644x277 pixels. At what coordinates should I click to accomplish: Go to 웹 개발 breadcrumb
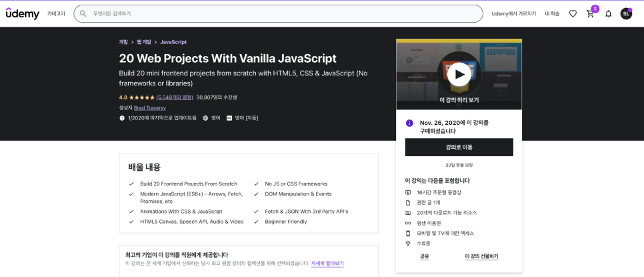pos(144,42)
